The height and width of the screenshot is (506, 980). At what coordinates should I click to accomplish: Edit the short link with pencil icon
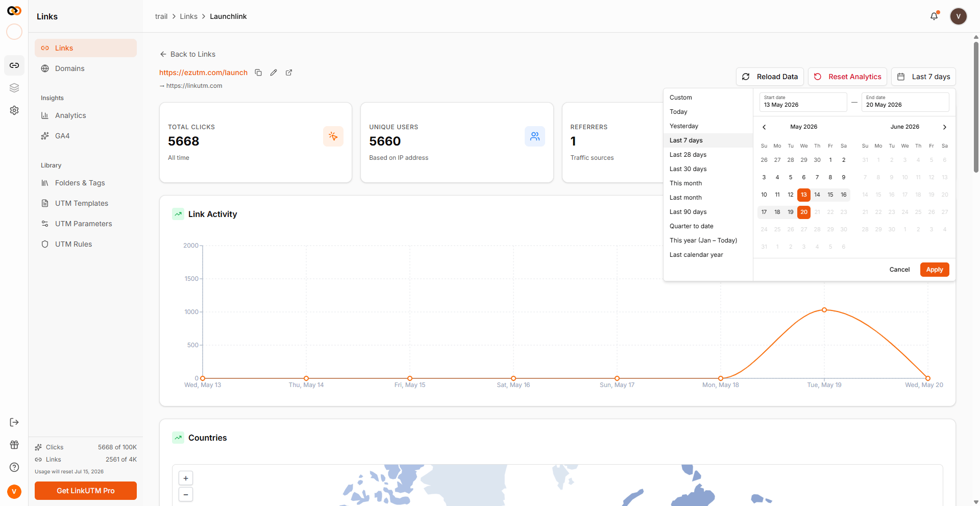coord(274,73)
